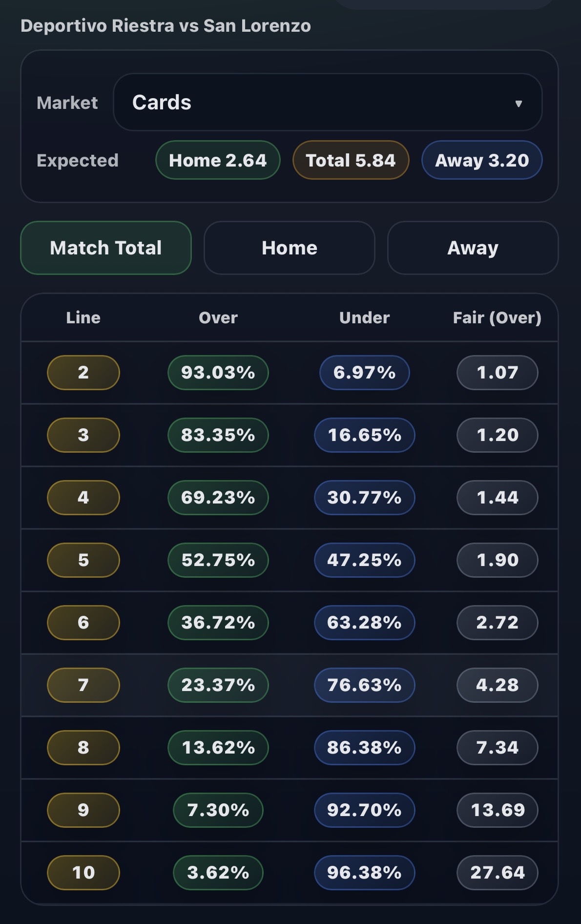Click the 86.38% Under value

click(x=364, y=748)
